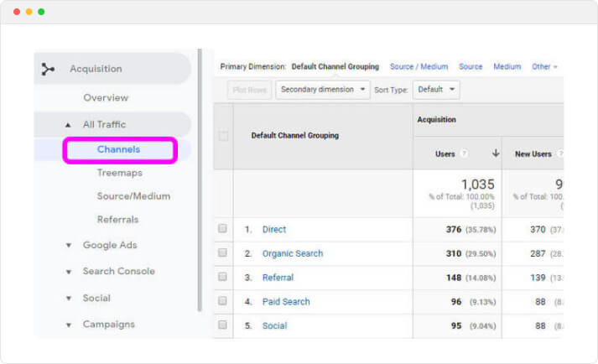Open the Sort Type Default dropdown
Viewport: 598px width, 364px height.
point(436,90)
